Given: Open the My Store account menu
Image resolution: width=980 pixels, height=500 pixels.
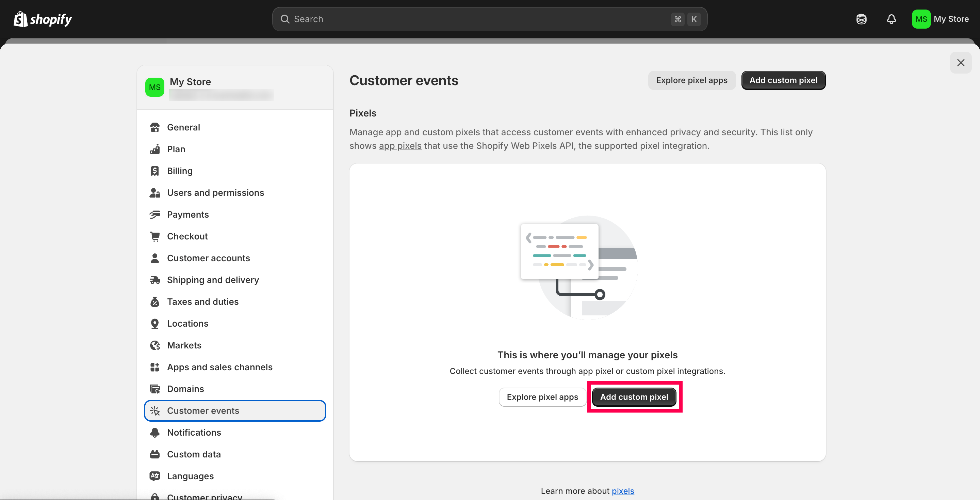Looking at the screenshot, I should 940,19.
